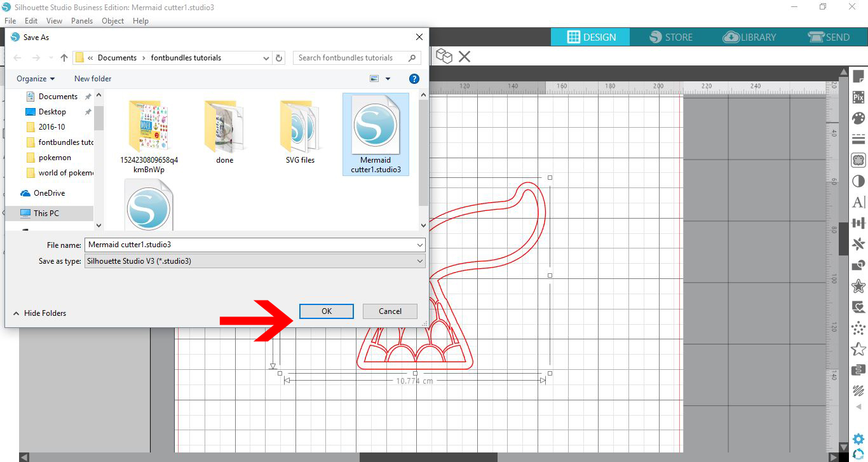Switch to the STORE tab
Image resolution: width=868 pixels, height=462 pixels.
[671, 37]
